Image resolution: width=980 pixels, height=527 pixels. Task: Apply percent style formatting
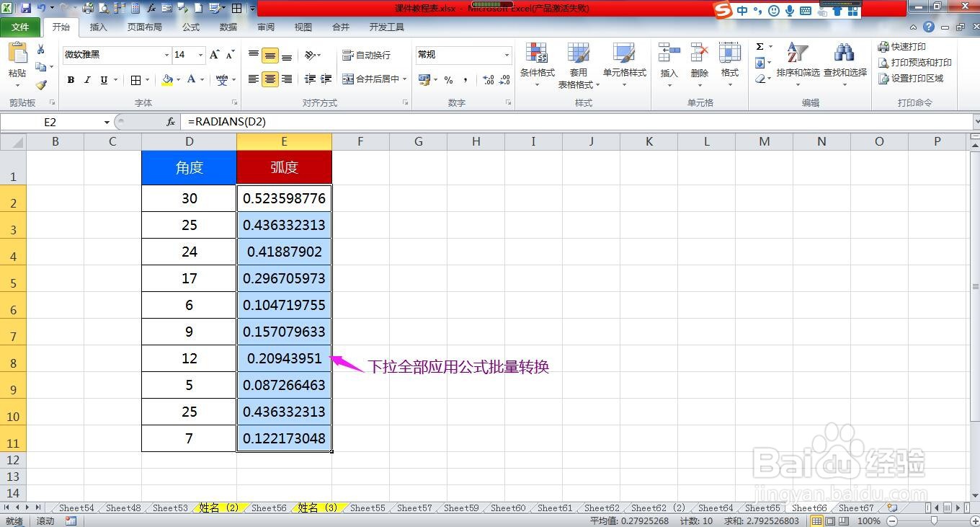click(448, 80)
